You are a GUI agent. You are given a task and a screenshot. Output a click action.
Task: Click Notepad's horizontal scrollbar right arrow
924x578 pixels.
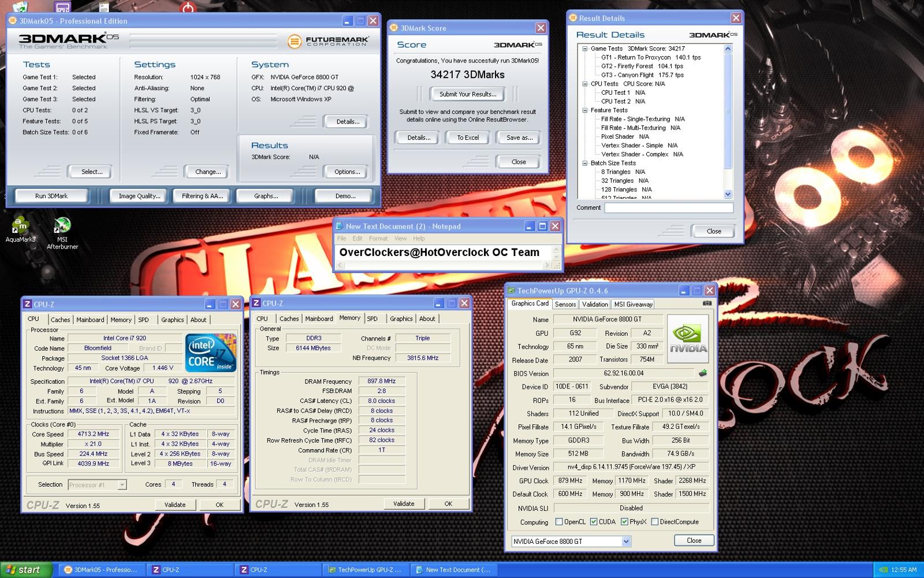click(546, 265)
